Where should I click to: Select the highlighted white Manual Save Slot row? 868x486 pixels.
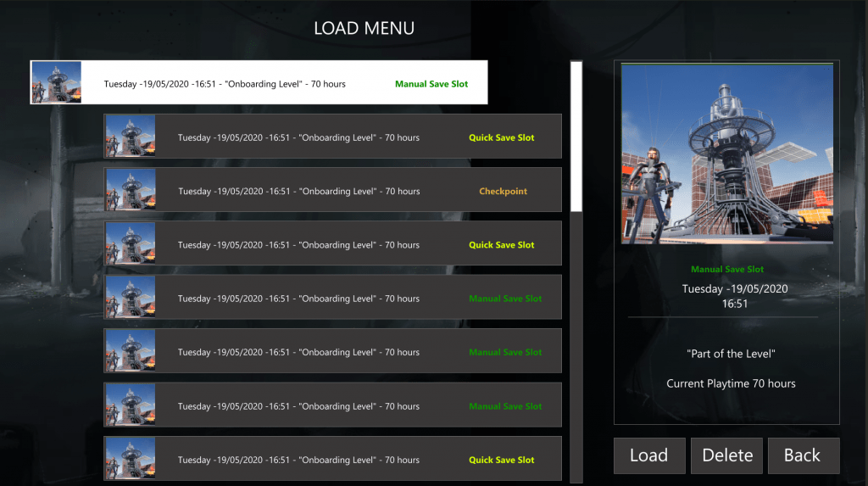(x=259, y=82)
